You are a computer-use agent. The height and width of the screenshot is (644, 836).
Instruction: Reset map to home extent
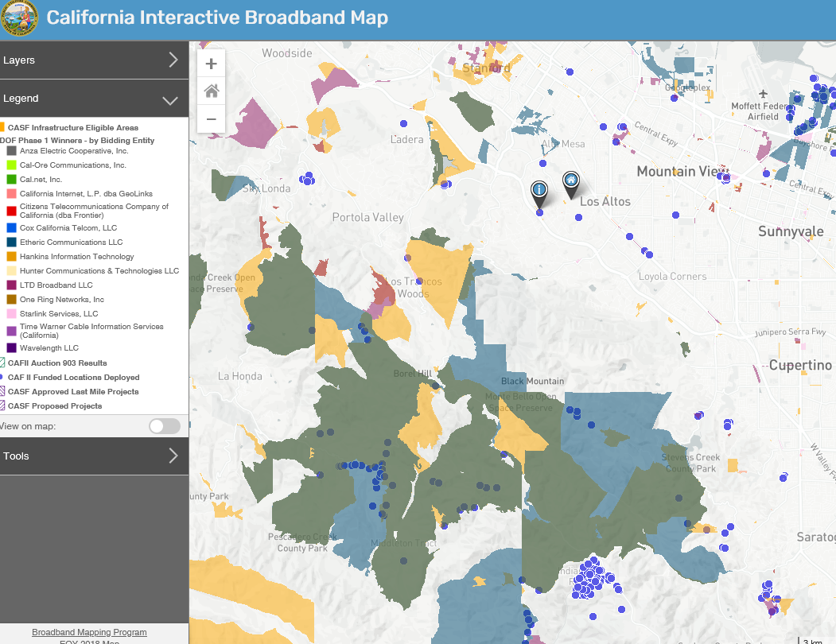click(211, 91)
